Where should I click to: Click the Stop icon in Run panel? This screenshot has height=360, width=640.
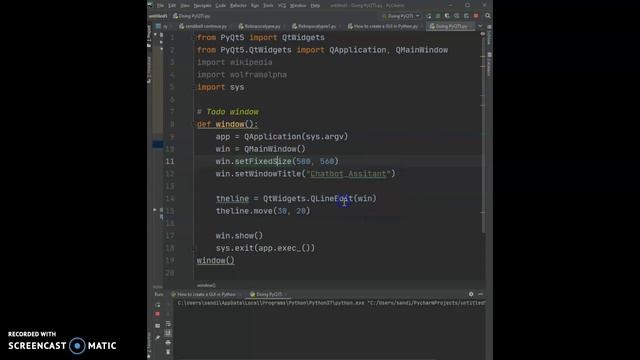pyautogui.click(x=158, y=314)
